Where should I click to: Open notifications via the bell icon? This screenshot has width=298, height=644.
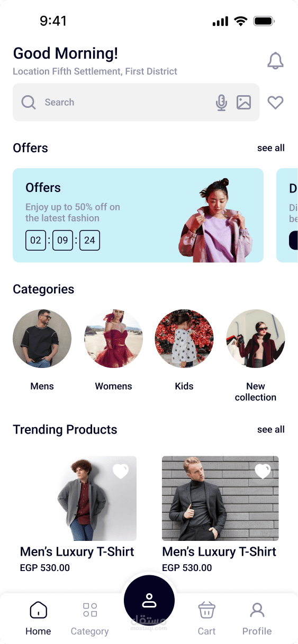coord(275,61)
